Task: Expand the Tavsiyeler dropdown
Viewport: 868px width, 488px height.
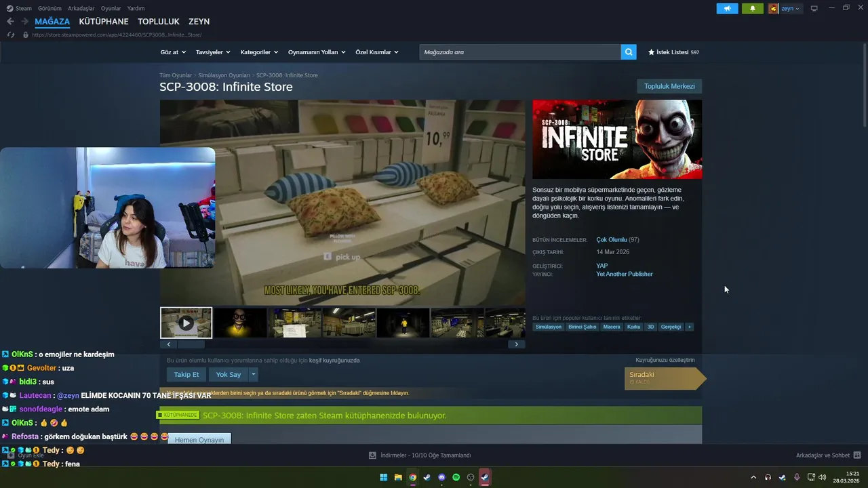Action: [213, 52]
